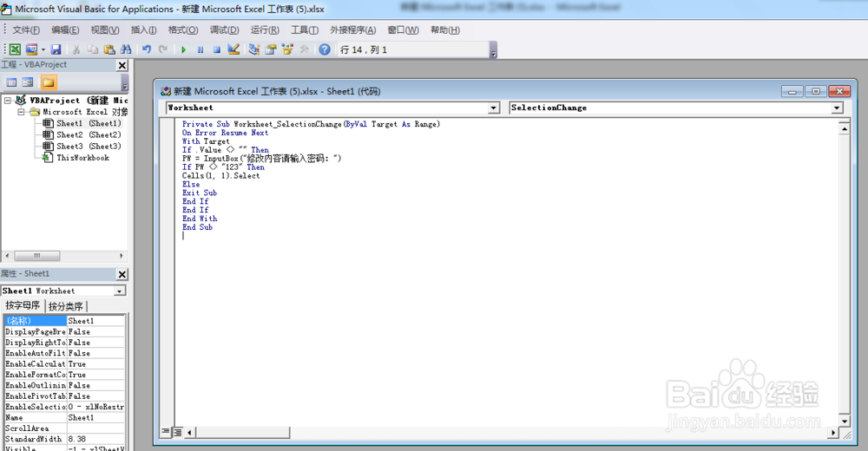The height and width of the screenshot is (451, 868).
Task: Click the View Microsoft Excel icon
Action: (x=15, y=49)
